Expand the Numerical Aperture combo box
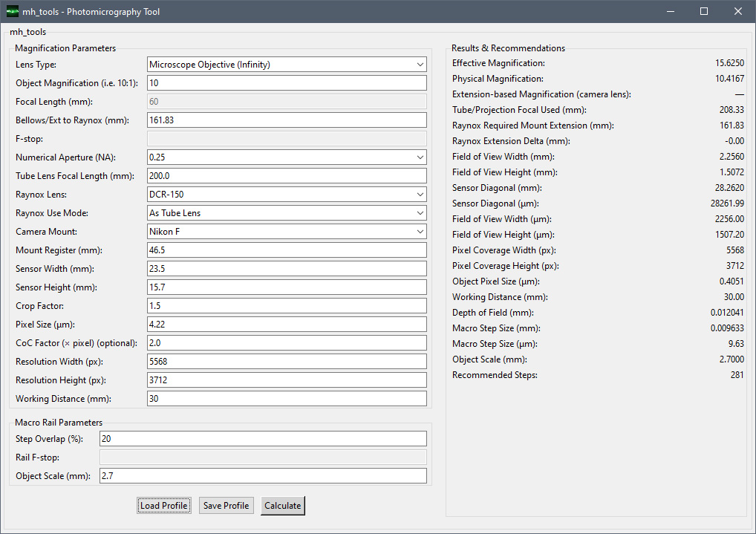The height and width of the screenshot is (534, 756). point(287,157)
